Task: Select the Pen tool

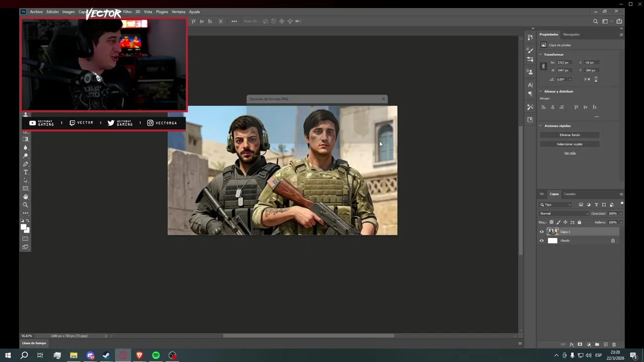Action: pos(26,164)
